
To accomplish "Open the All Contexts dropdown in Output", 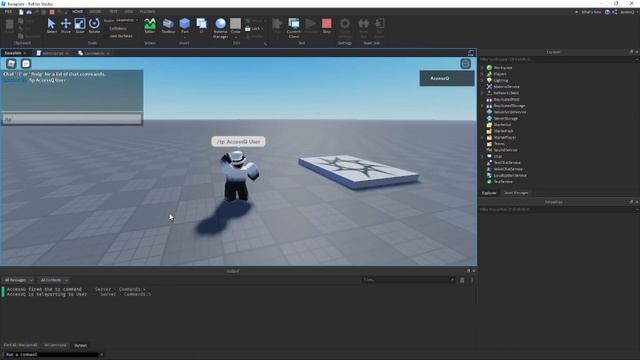I will [x=54, y=280].
